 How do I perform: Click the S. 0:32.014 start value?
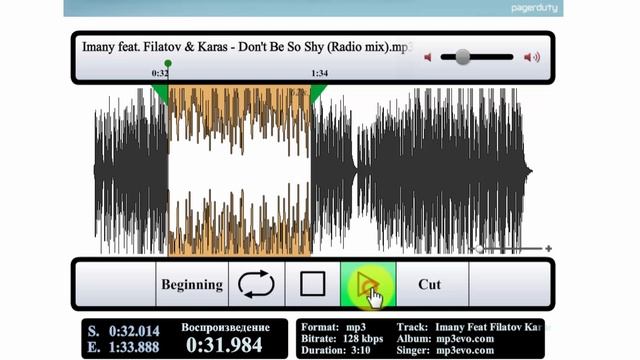tap(124, 331)
